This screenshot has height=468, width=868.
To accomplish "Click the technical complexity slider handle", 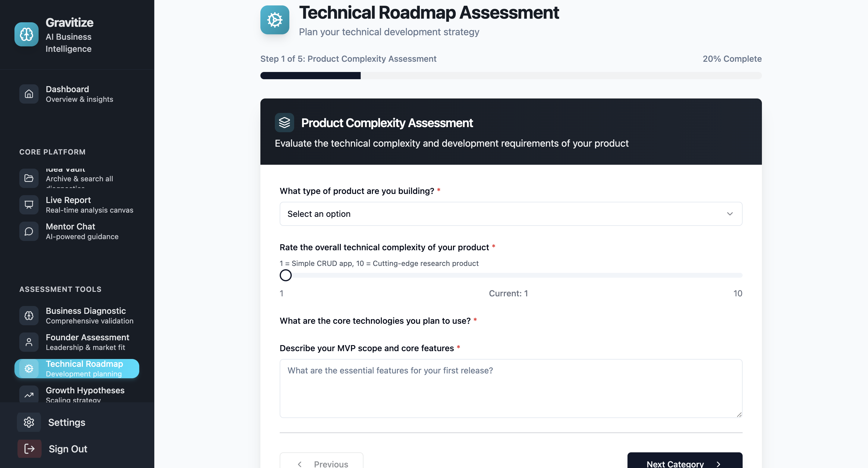I will pyautogui.click(x=285, y=276).
